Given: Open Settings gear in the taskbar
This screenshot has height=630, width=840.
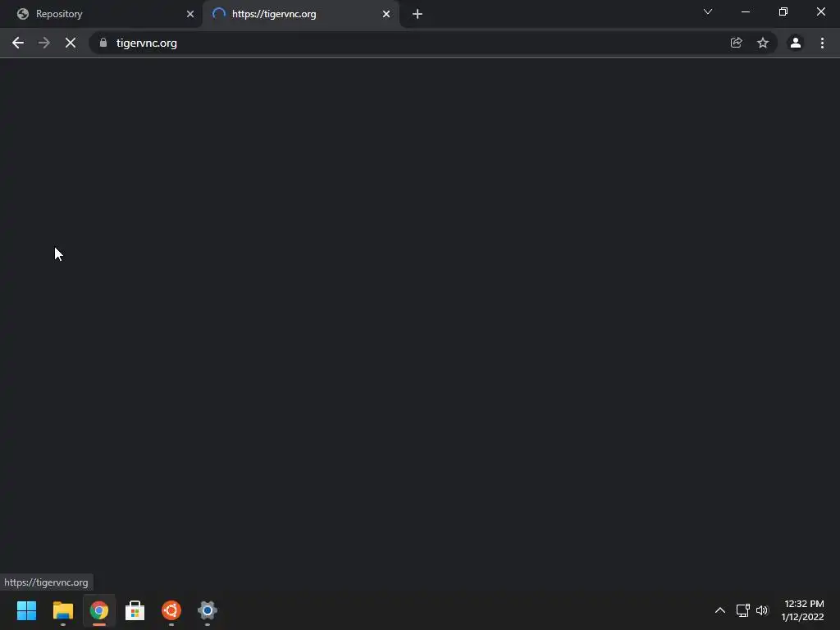Looking at the screenshot, I should click(x=208, y=610).
